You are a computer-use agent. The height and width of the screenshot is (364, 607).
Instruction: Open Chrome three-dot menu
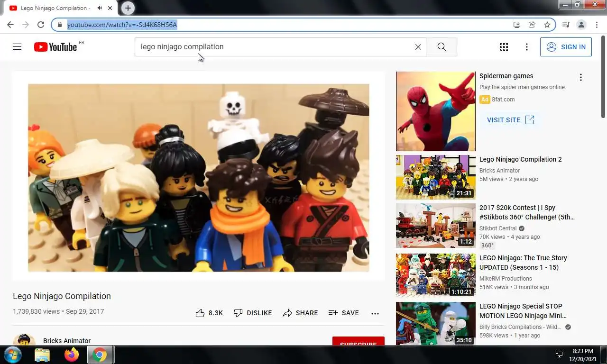(597, 25)
